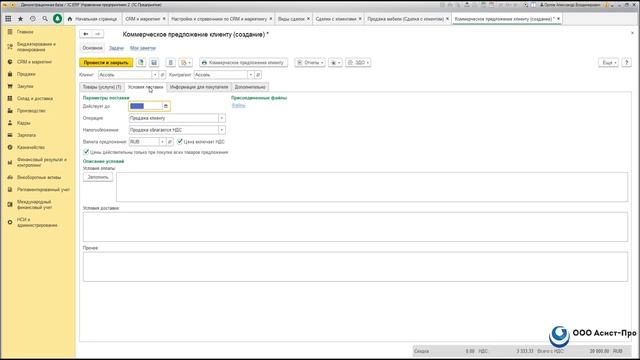Click the post document icon
Screen dimensions: 640x360
[x=141, y=62]
